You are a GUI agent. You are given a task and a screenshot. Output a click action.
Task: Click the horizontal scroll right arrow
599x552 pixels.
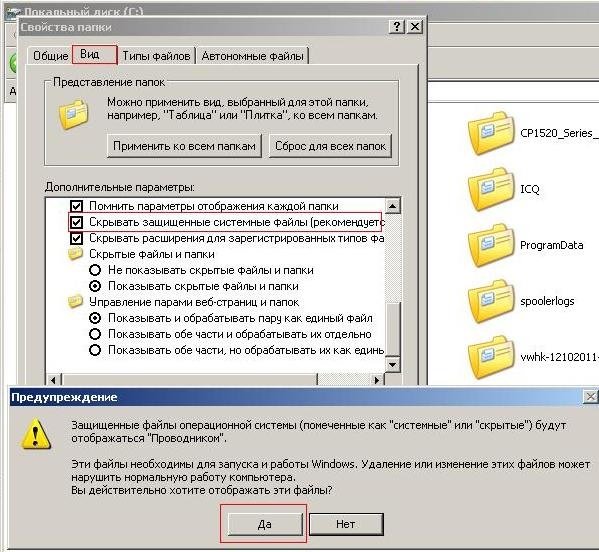(x=377, y=380)
